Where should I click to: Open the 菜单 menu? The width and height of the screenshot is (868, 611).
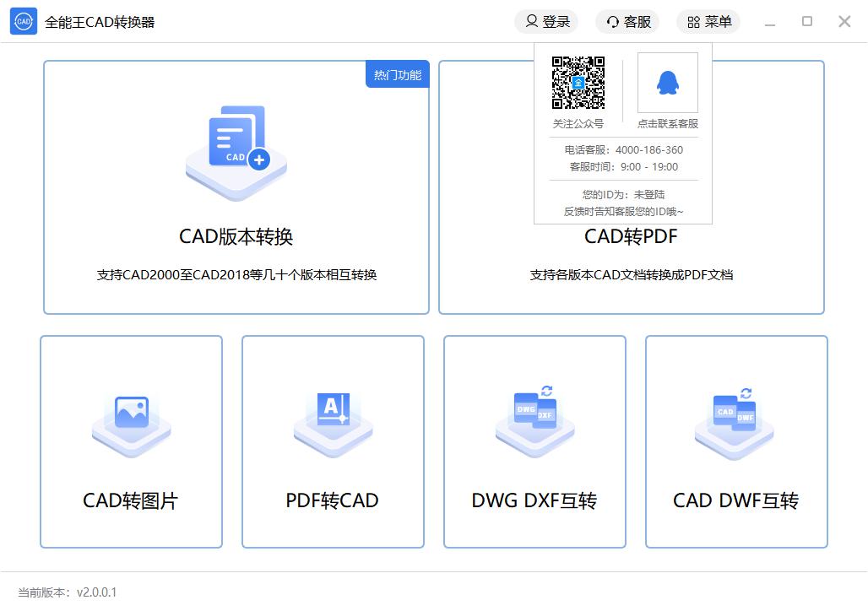[x=708, y=22]
